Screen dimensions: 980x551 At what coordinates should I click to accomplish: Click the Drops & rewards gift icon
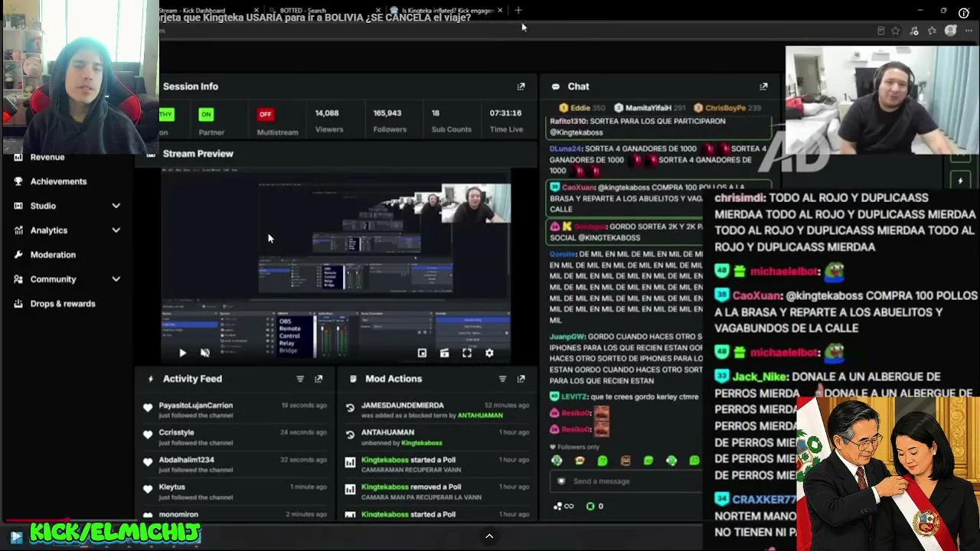[18, 304]
